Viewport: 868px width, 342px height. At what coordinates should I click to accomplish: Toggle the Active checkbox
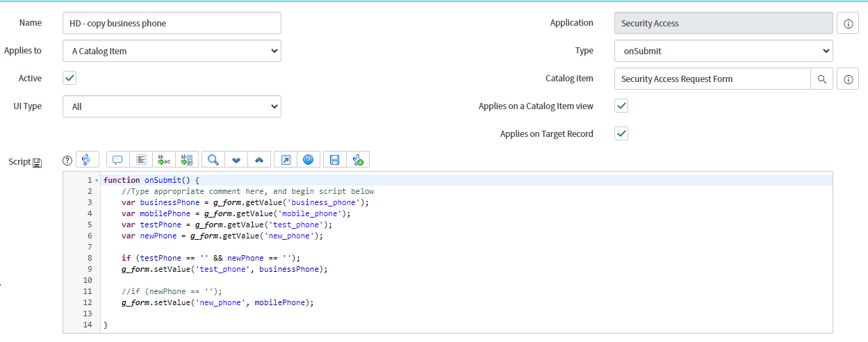click(69, 78)
